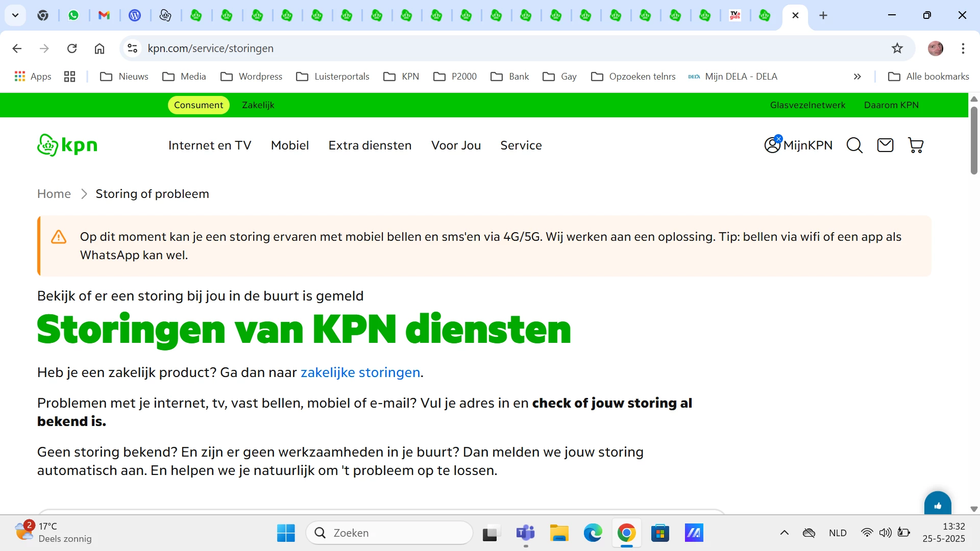This screenshot has width=980, height=551.
Task: Open MijnKPN account login
Action: click(798, 145)
